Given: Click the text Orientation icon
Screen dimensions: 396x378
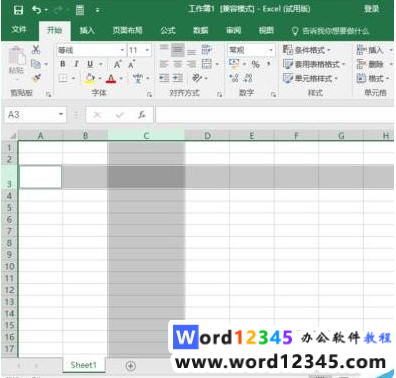Looking at the screenshot, I should point(197,78).
